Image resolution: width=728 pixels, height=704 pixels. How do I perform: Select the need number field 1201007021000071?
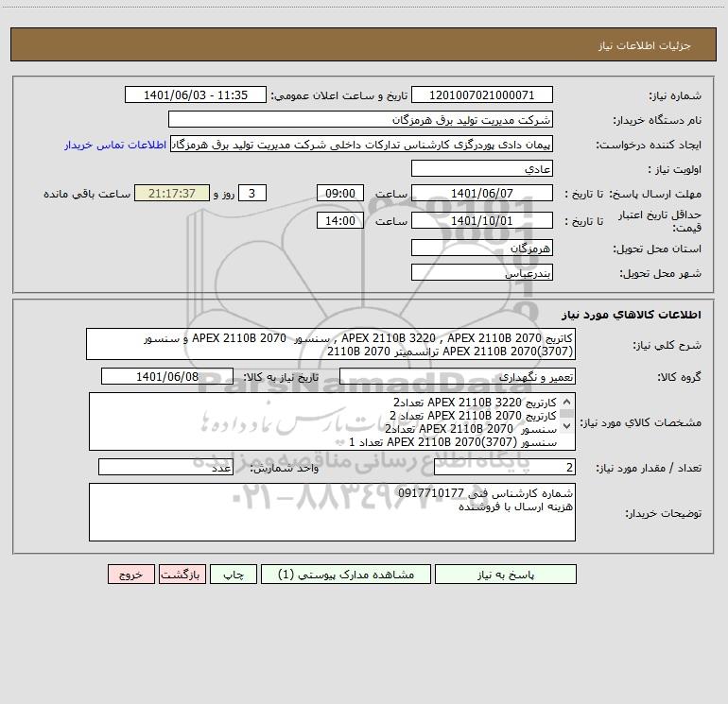(482, 95)
